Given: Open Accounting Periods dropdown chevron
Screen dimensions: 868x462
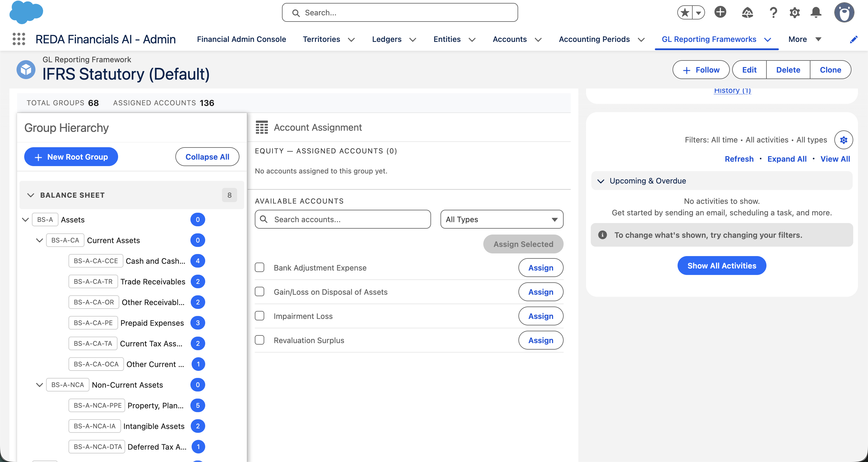Looking at the screenshot, I should 641,40.
